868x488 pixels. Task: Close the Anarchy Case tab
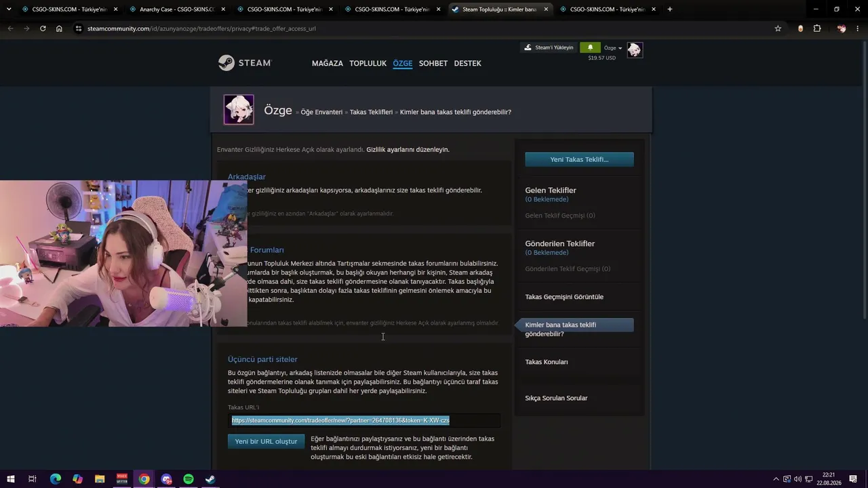pos(223,9)
